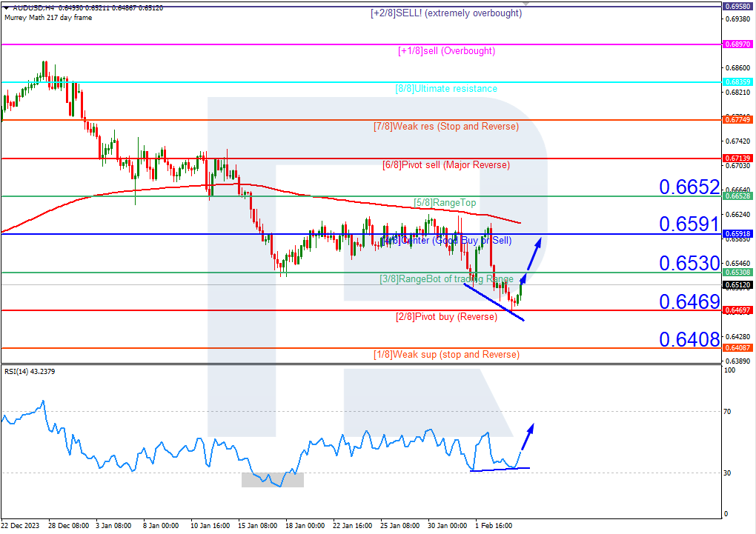
Task: Open the [6/8]Pivot sell Major Reverse label
Action: click(448, 164)
